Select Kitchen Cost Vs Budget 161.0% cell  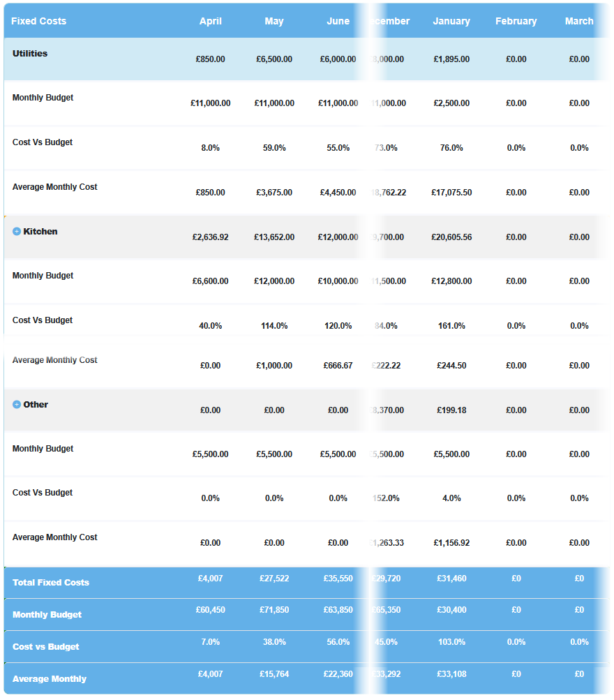pos(451,326)
